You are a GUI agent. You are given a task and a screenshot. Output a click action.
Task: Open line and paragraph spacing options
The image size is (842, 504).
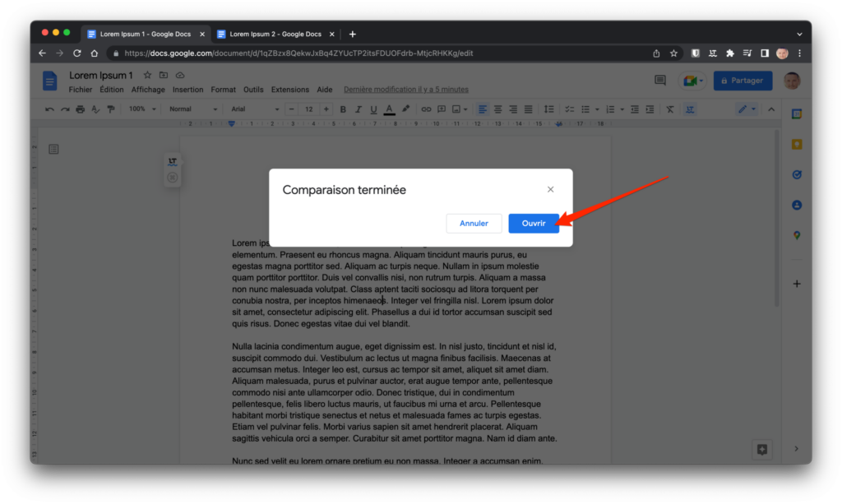coord(548,109)
